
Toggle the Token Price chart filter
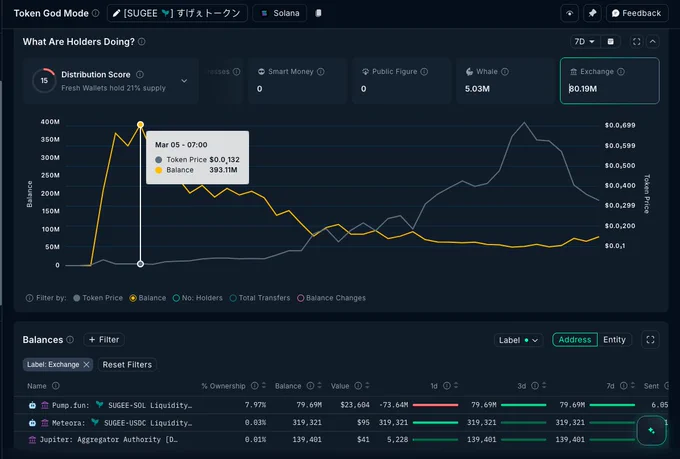click(98, 298)
